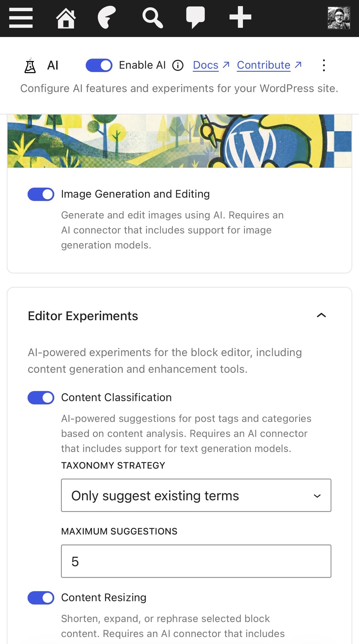The image size is (359, 644).
Task: Click the Maximum Suggestions input field
Action: click(x=196, y=561)
